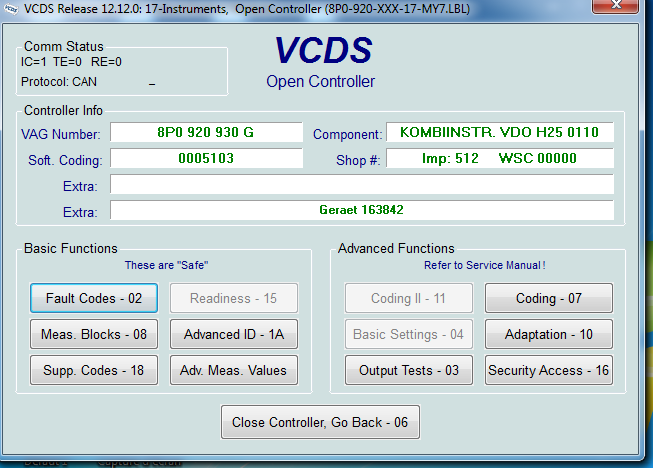Click the 'Protocol: CAN' text
This screenshot has width=653, height=468.
[59, 82]
